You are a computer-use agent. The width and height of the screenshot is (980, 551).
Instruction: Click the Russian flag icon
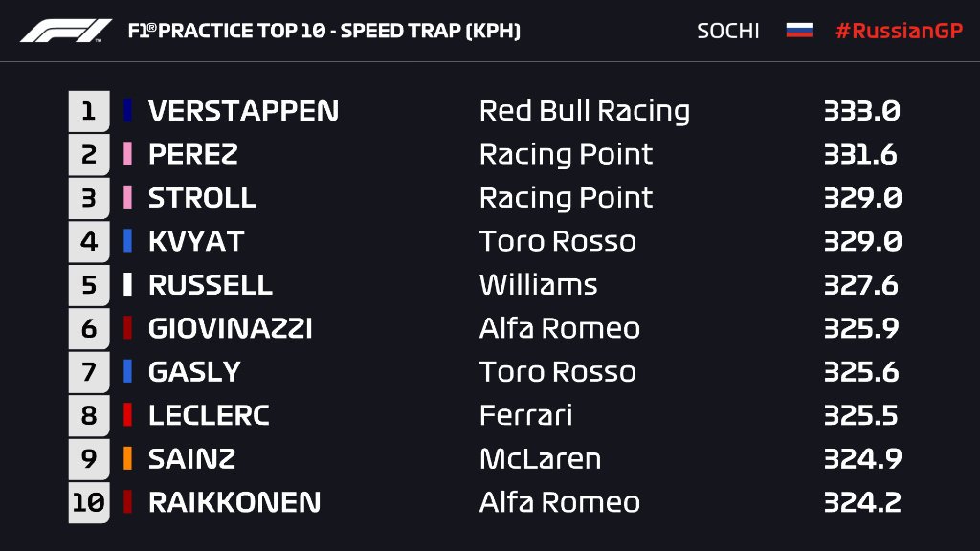point(799,30)
